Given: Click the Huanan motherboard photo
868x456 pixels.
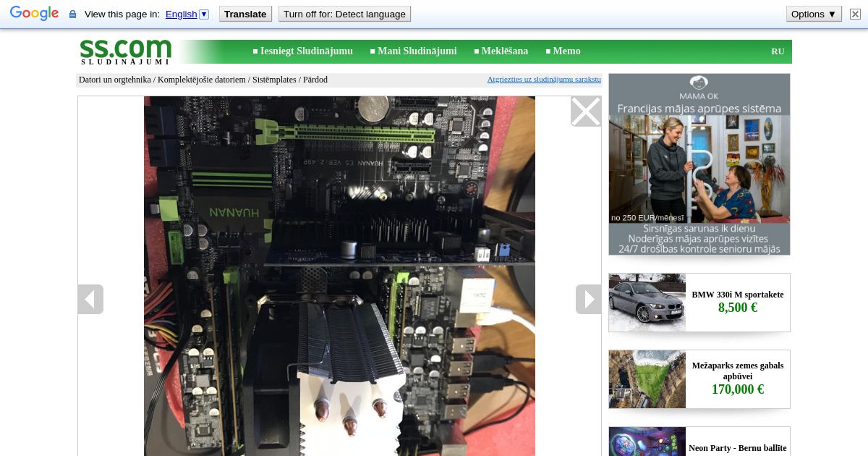Looking at the screenshot, I should pos(339,276).
